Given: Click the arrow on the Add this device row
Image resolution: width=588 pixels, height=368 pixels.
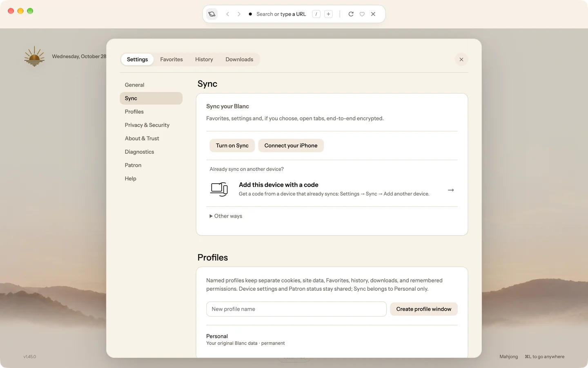Looking at the screenshot, I should coord(451,190).
